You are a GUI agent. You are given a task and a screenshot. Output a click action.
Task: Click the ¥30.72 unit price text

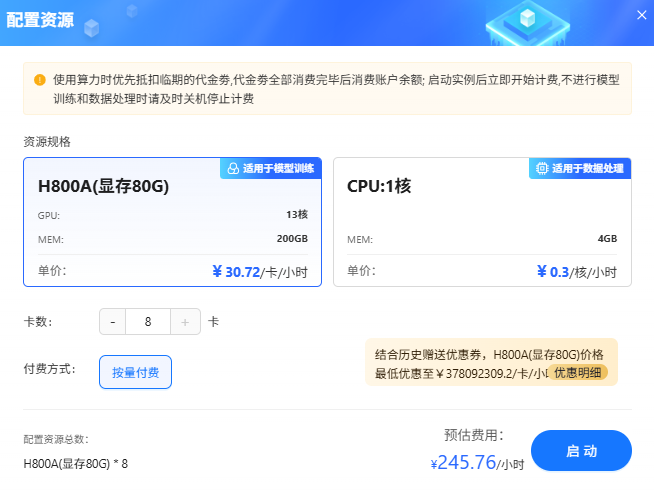236,272
